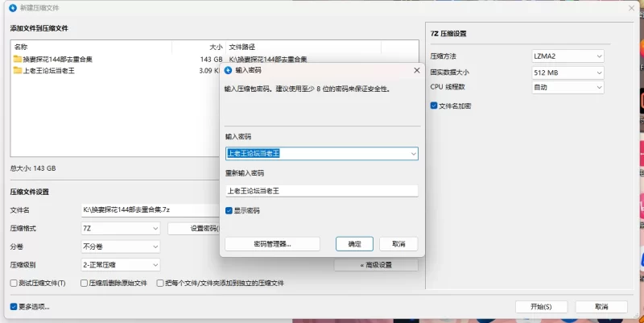The height and width of the screenshot is (323, 644).
Task: Uncheck the 更多选项 checkbox
Action: click(x=14, y=307)
